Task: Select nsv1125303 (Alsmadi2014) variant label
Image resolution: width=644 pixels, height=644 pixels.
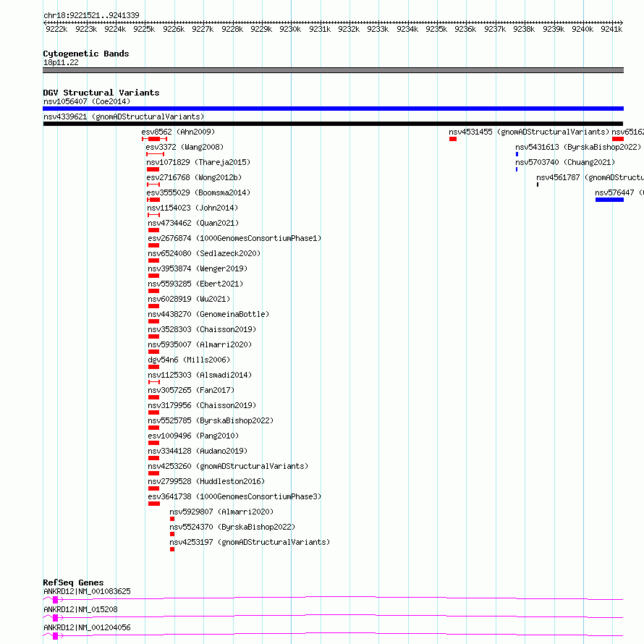Action: pyautogui.click(x=200, y=375)
